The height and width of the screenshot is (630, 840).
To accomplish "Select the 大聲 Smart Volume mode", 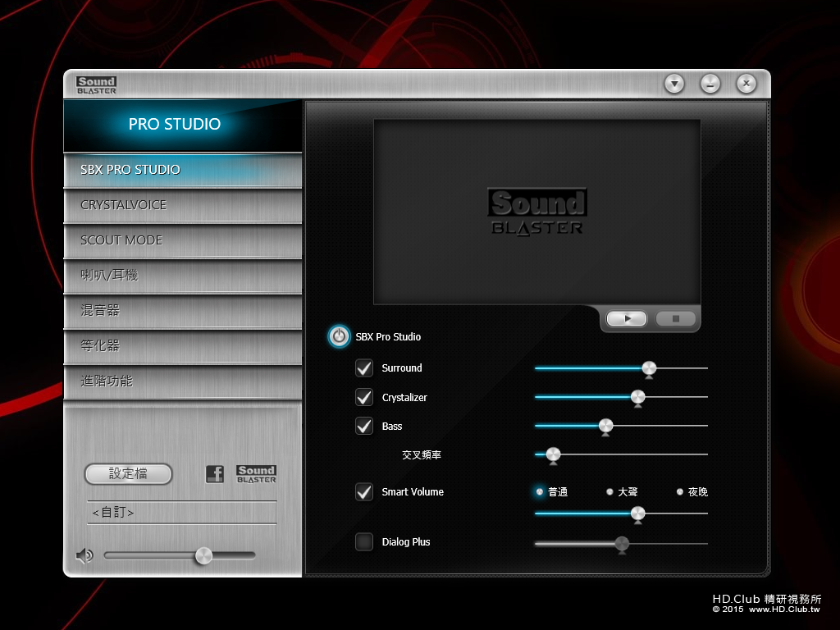I will coord(609,492).
